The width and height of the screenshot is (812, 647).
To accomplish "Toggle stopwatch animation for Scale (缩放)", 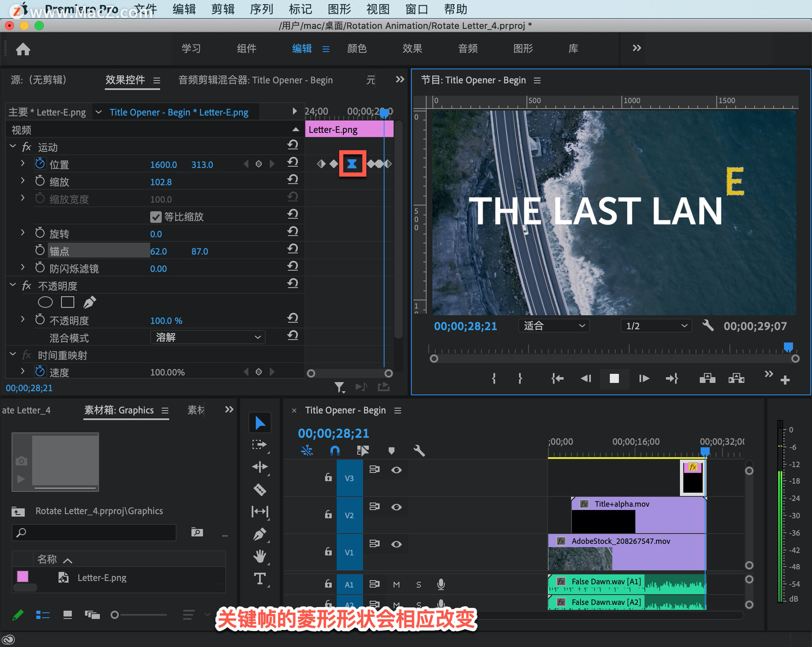I will point(40,181).
